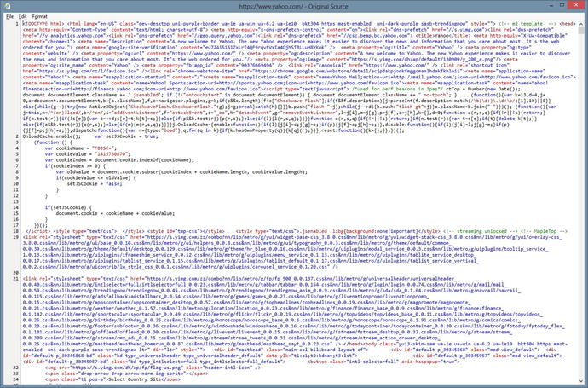The width and height of the screenshot is (588, 388).
Task: Click the scrollbar up arrow
Action: point(581,23)
